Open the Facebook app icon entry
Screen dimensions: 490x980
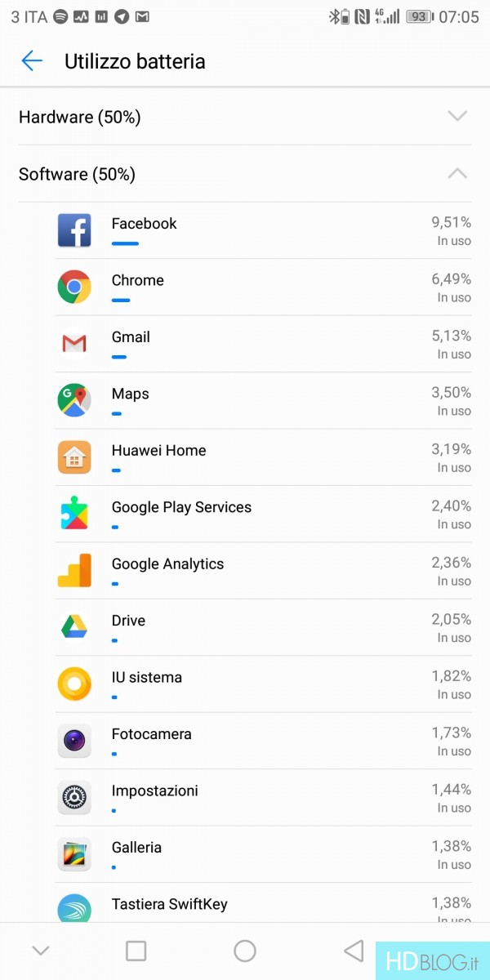(x=74, y=230)
